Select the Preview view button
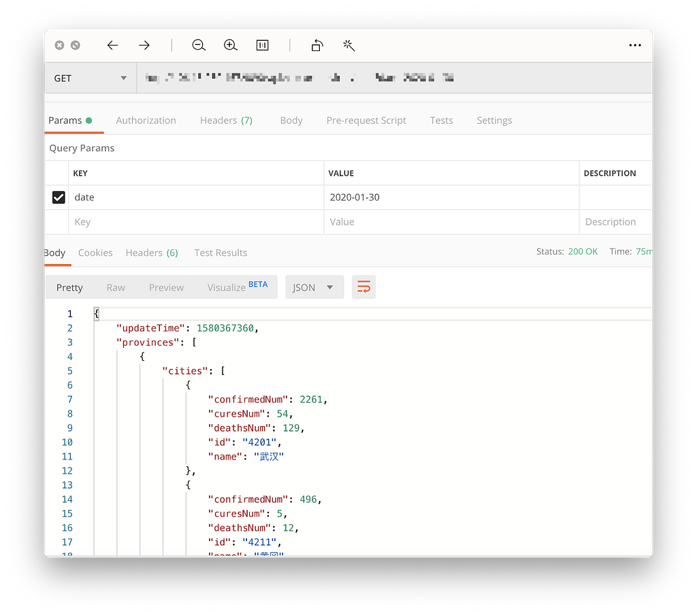The image size is (697, 616). click(166, 287)
